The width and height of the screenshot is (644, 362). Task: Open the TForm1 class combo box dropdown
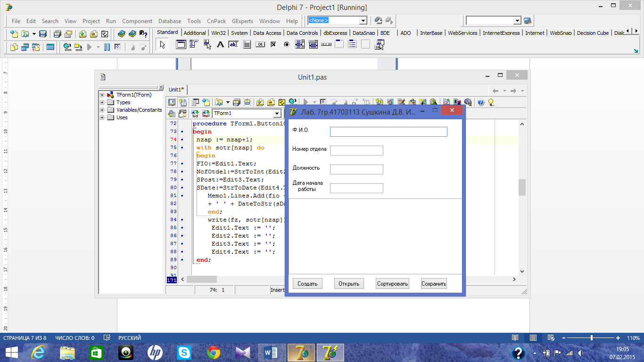(x=277, y=114)
